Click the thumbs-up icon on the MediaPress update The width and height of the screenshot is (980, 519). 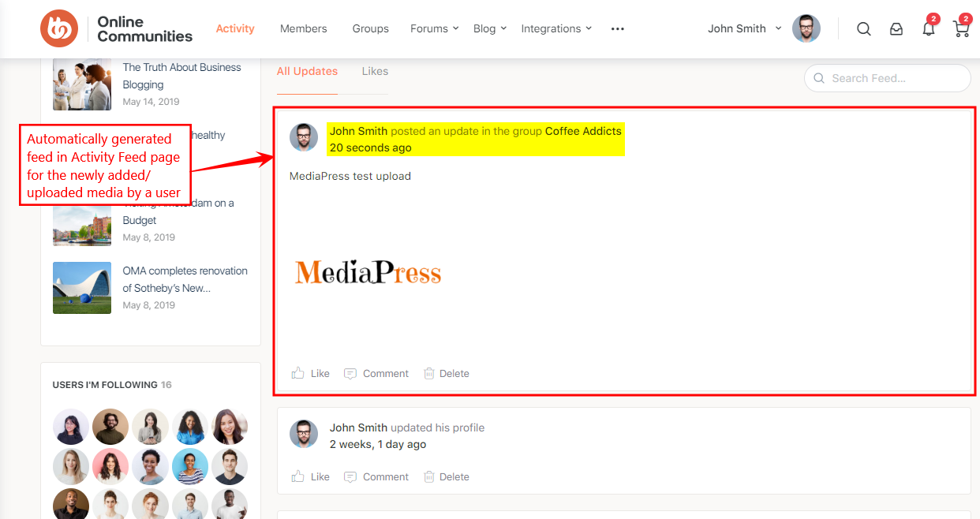pyautogui.click(x=297, y=372)
